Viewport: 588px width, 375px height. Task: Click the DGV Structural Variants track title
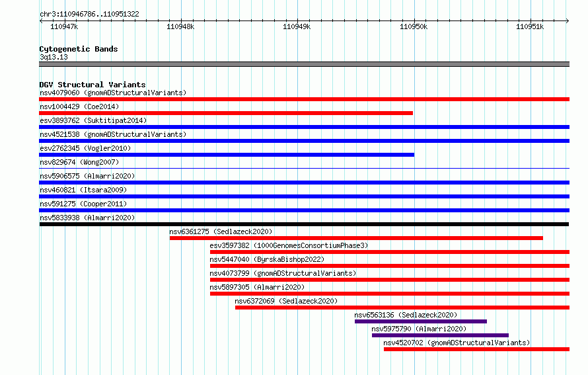point(92,85)
